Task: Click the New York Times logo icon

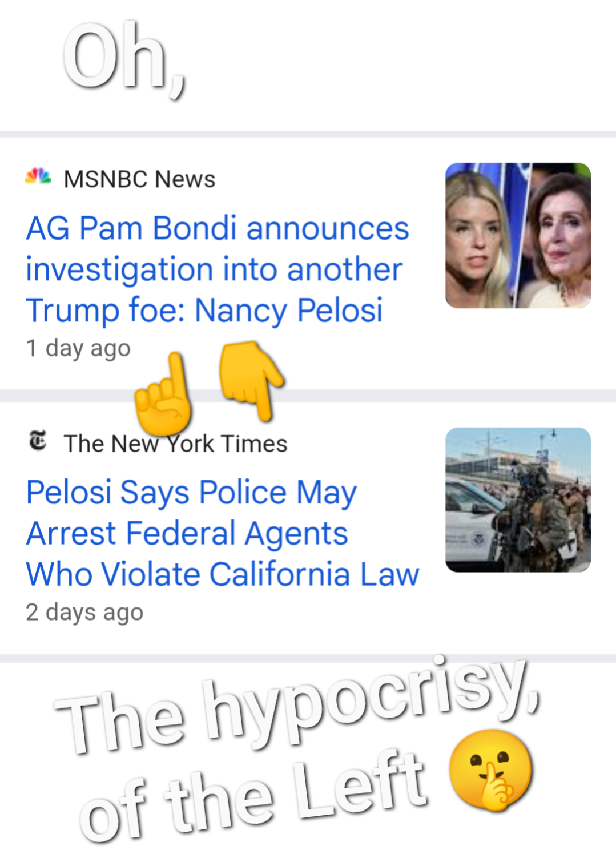Action: click(x=38, y=441)
